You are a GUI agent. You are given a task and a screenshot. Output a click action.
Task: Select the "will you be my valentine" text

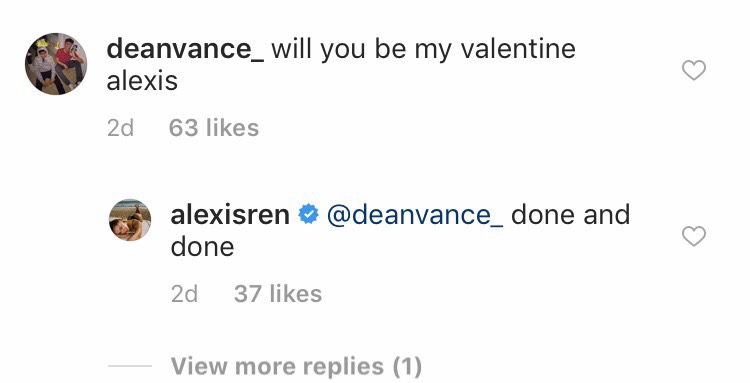[424, 50]
